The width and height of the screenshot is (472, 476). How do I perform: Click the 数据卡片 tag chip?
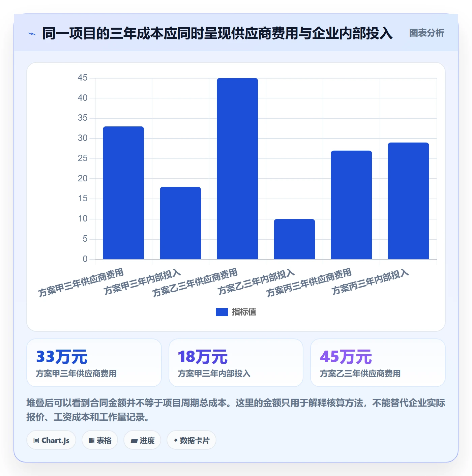191,440
